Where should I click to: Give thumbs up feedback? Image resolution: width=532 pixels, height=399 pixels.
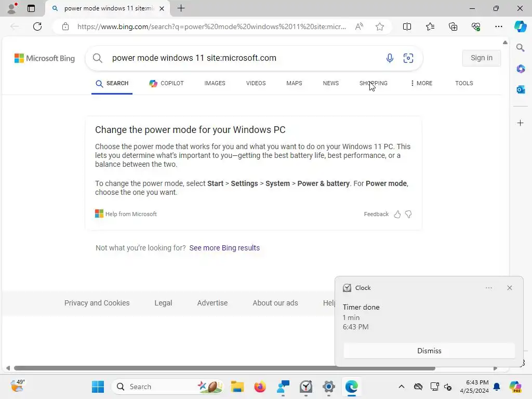tap(397, 214)
